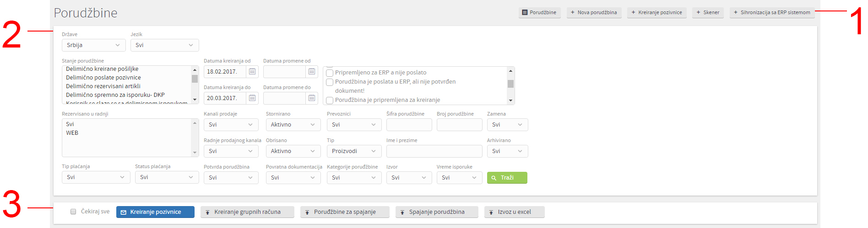Open calendar icon for Datuma promene do

coord(312,98)
